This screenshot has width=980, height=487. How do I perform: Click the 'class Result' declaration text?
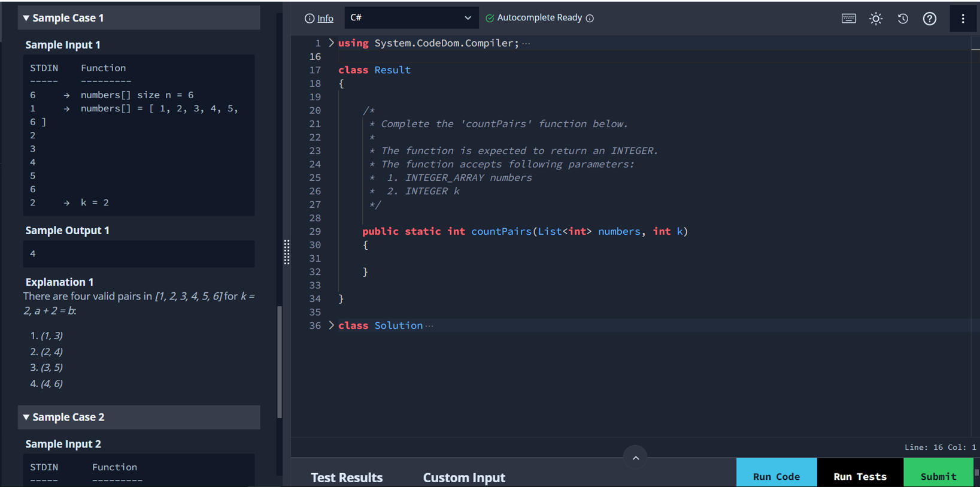click(374, 70)
